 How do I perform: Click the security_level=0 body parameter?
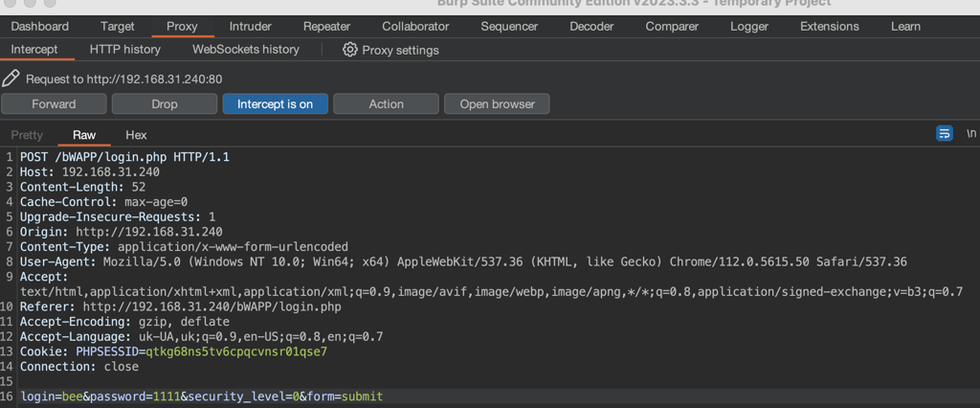(243, 397)
